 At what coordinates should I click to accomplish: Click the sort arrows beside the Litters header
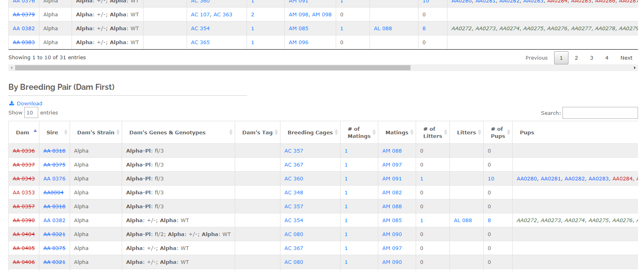[479, 132]
